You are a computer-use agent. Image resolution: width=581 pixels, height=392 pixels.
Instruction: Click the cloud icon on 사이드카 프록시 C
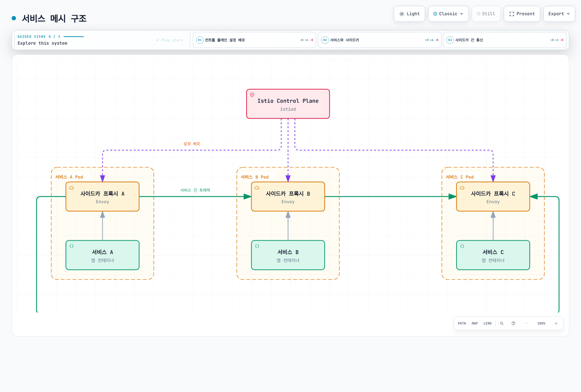pos(462,188)
